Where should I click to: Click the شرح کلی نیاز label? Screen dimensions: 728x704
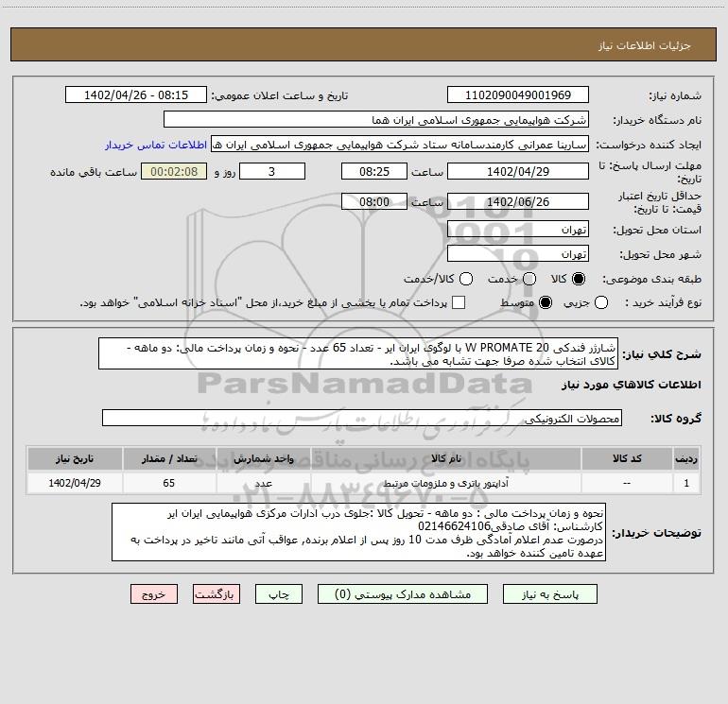point(662,354)
